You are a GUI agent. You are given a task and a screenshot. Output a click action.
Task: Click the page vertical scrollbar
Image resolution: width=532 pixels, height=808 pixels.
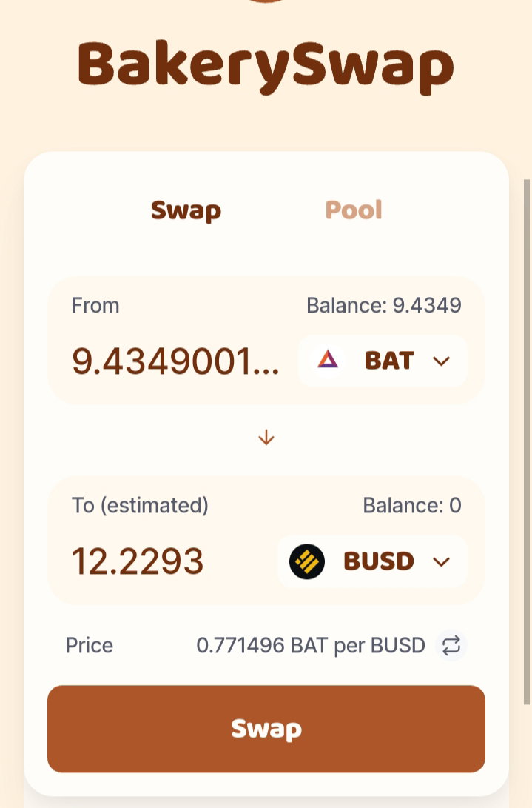526,441
